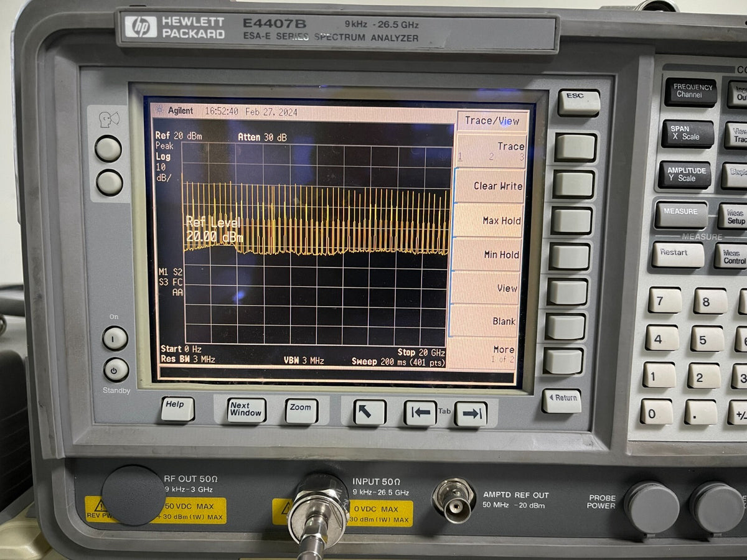This screenshot has height=560, width=747.
Task: Push the blank hardware softkey beside View
Action: pos(567,292)
